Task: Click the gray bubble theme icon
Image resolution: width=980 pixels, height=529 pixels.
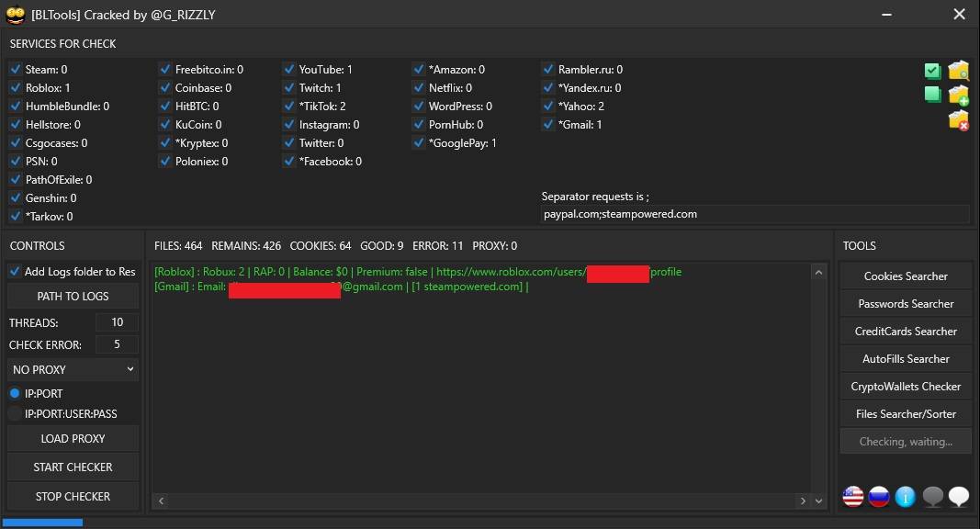Action: pos(932,497)
